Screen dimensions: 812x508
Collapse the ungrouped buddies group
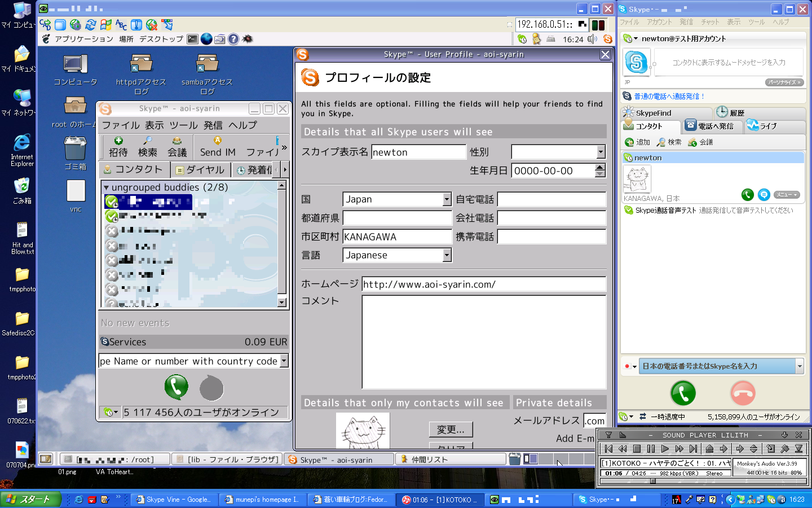(106, 187)
